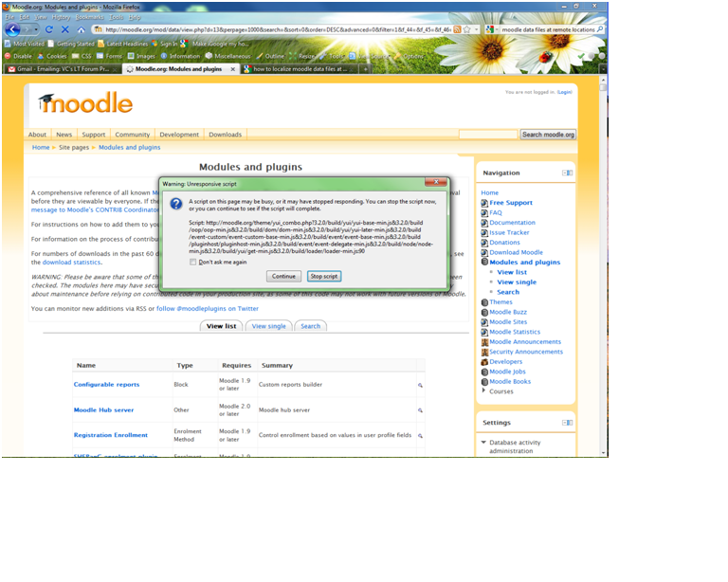The image size is (728, 582).
Task: Open the Tools menu in the menu bar
Action: pyautogui.click(x=117, y=17)
